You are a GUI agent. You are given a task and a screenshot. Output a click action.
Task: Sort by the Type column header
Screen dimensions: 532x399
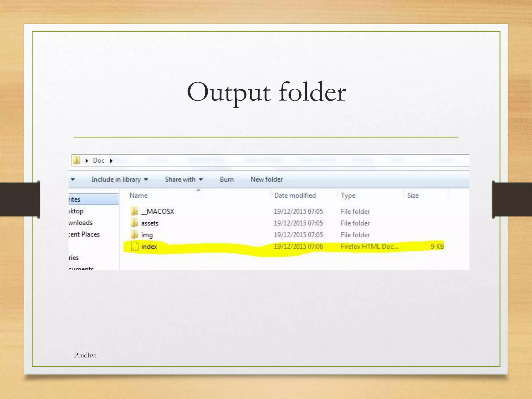(x=348, y=196)
